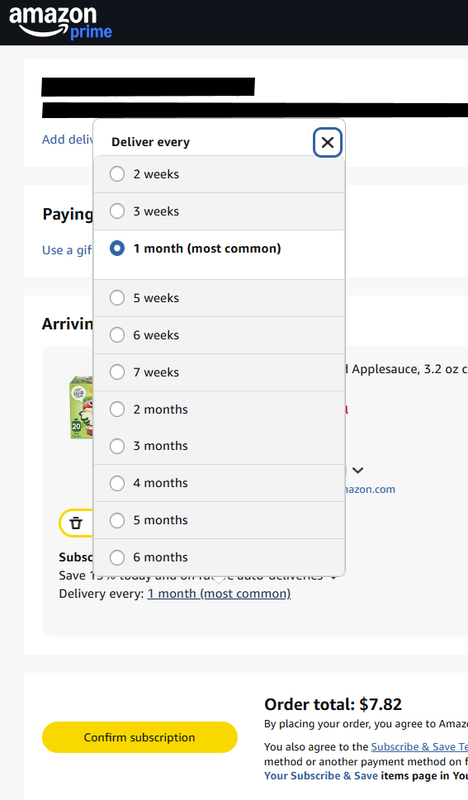Open the Subscribe & Save Terms link
This screenshot has height=800, width=468.
point(419,747)
